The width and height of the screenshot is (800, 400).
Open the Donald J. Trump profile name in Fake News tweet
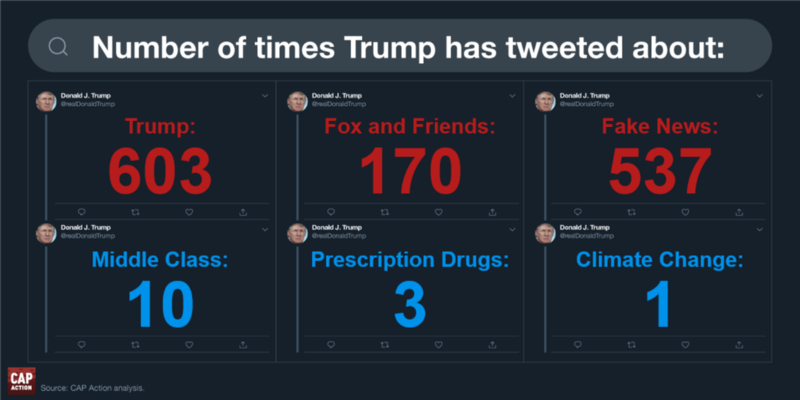point(584,95)
